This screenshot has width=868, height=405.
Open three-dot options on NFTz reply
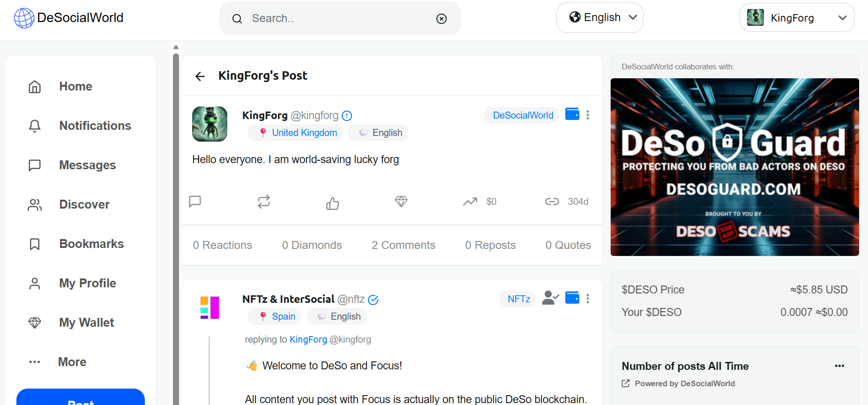[x=588, y=299]
